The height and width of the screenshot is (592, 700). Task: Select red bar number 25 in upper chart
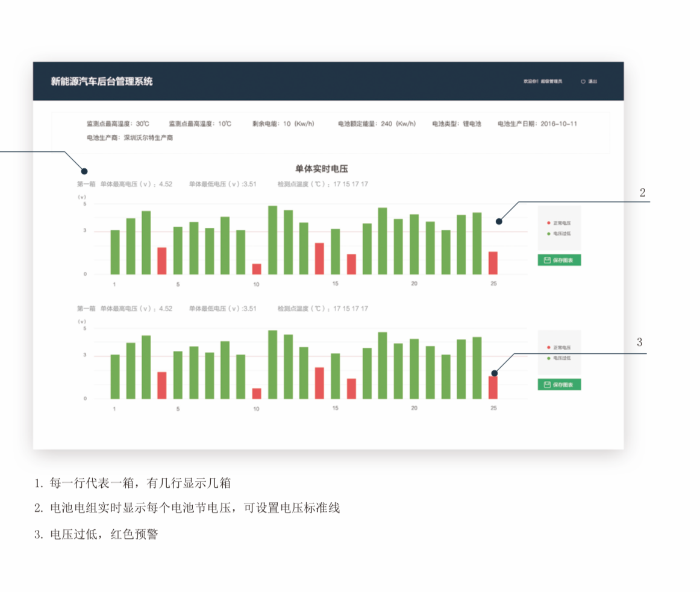pyautogui.click(x=493, y=263)
